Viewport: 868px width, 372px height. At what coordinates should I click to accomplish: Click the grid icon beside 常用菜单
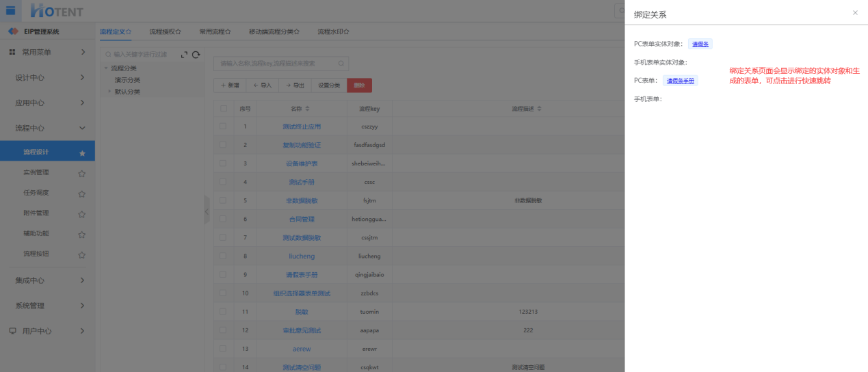12,52
